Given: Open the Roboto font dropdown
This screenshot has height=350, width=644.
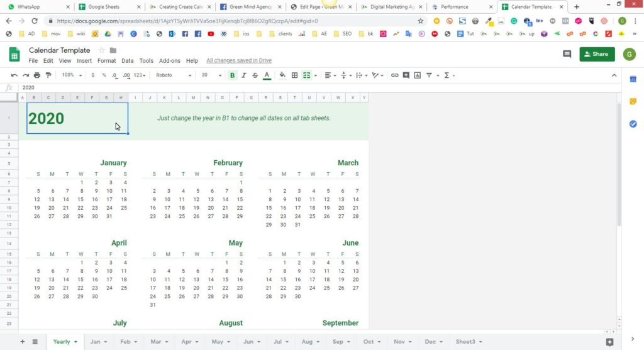Looking at the screenshot, I should pyautogui.click(x=174, y=75).
